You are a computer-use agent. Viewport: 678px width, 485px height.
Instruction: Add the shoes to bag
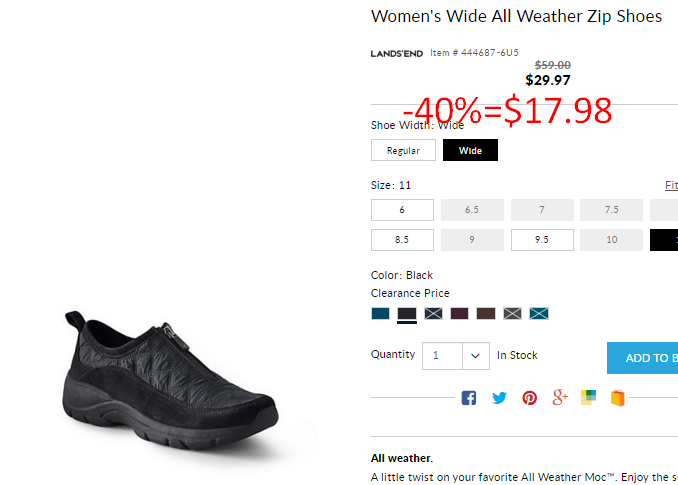pos(643,358)
